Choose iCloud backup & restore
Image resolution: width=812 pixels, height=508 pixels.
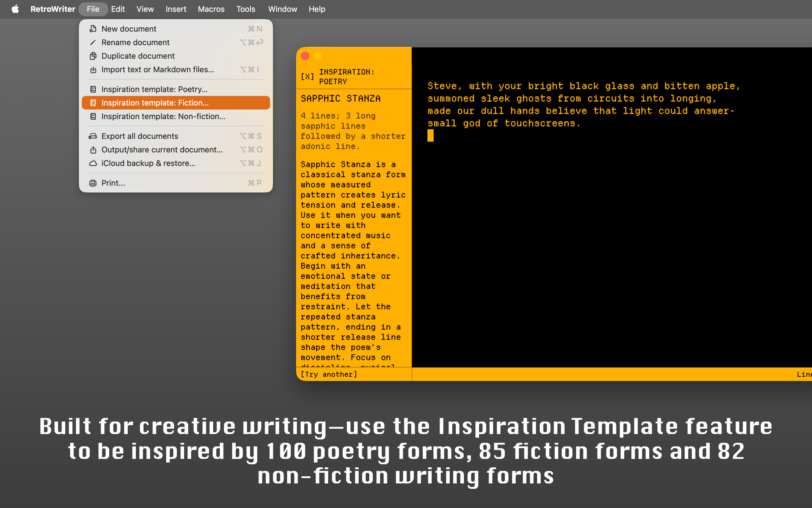tap(176, 163)
